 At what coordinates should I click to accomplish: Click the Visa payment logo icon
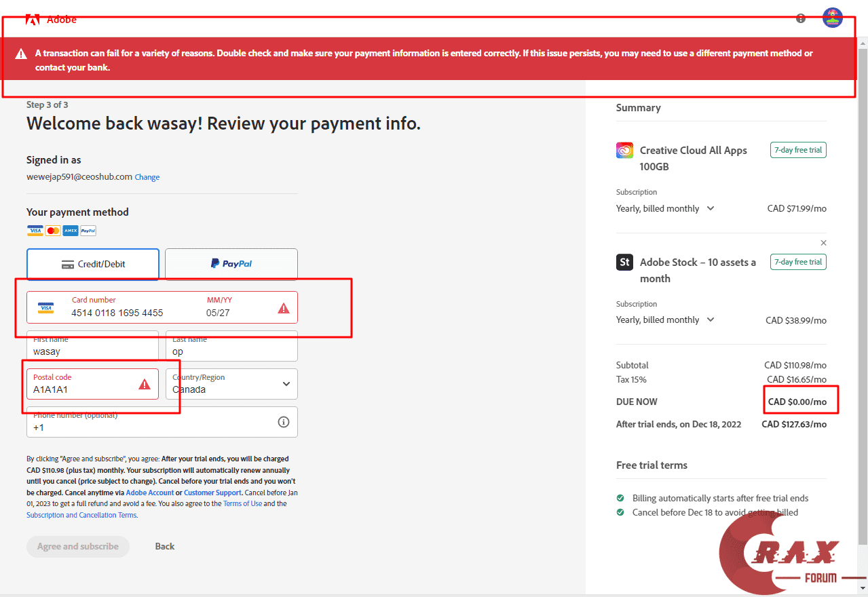click(35, 231)
